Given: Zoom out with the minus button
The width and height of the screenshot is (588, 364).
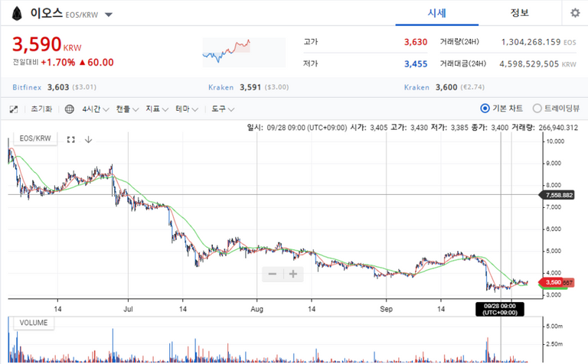Looking at the screenshot, I should coord(272,274).
